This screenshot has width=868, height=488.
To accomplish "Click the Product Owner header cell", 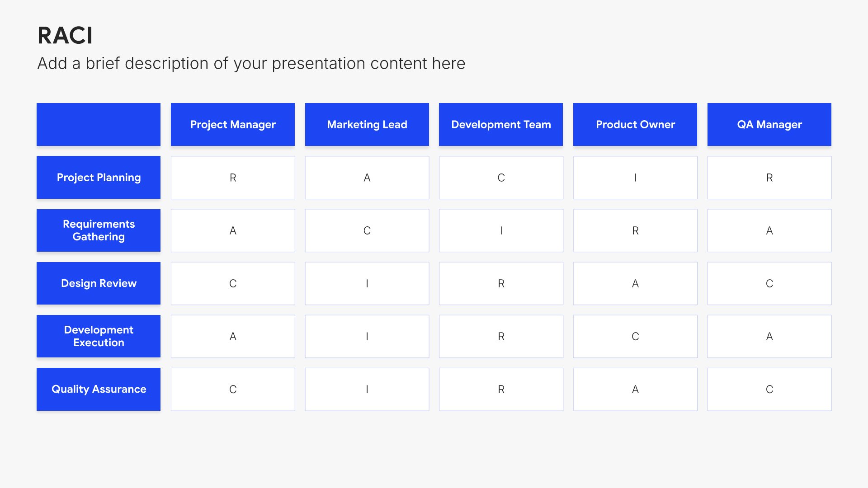I will tap(635, 124).
